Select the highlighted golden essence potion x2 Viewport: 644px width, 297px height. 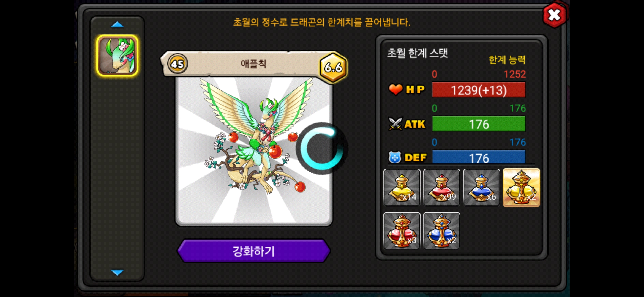click(x=522, y=187)
